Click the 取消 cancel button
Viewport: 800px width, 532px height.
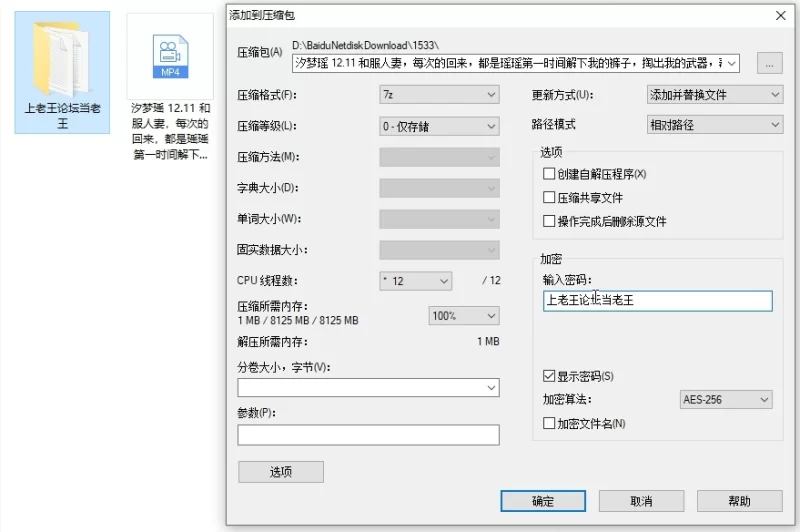click(x=641, y=501)
